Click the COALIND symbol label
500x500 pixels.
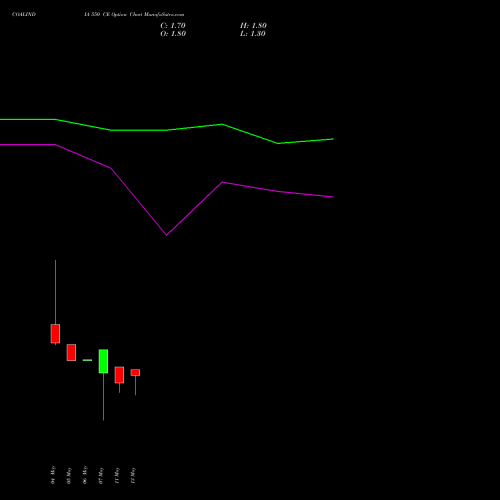tap(24, 14)
